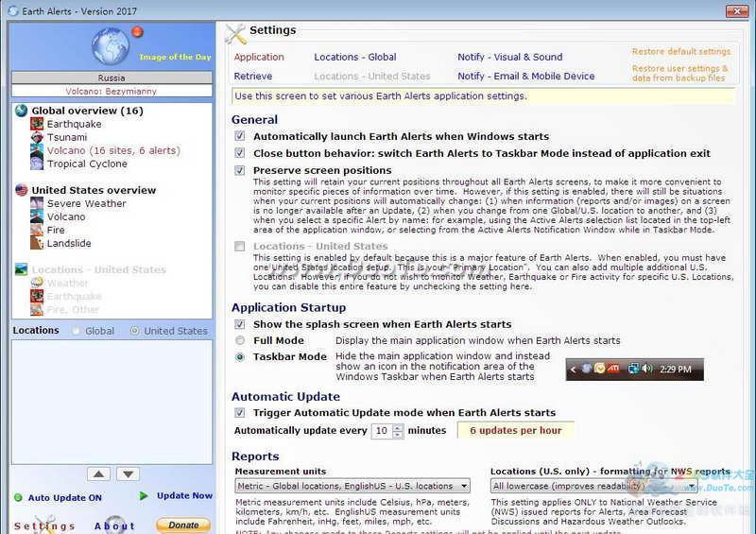
Task: Click the Russia alert header bar
Action: [112, 78]
